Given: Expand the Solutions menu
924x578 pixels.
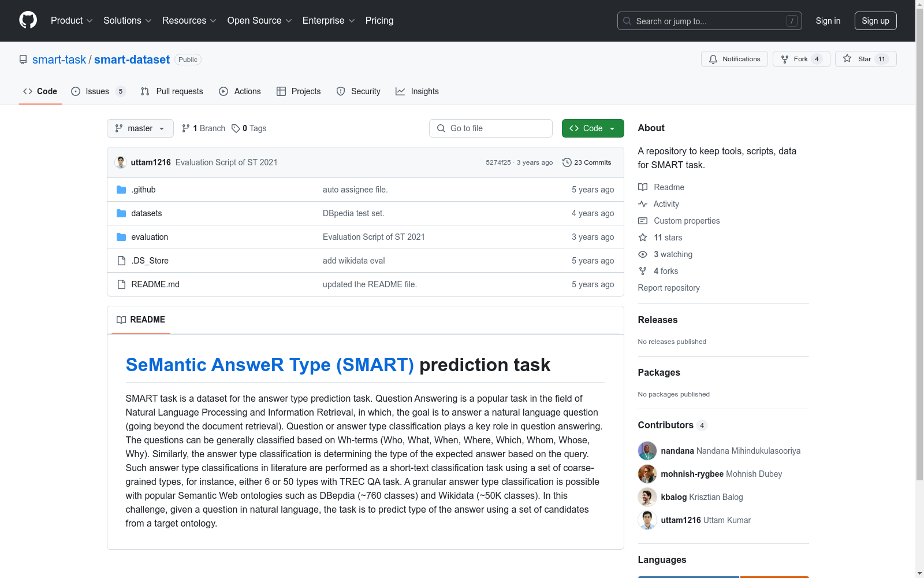Looking at the screenshot, I should (x=128, y=21).
